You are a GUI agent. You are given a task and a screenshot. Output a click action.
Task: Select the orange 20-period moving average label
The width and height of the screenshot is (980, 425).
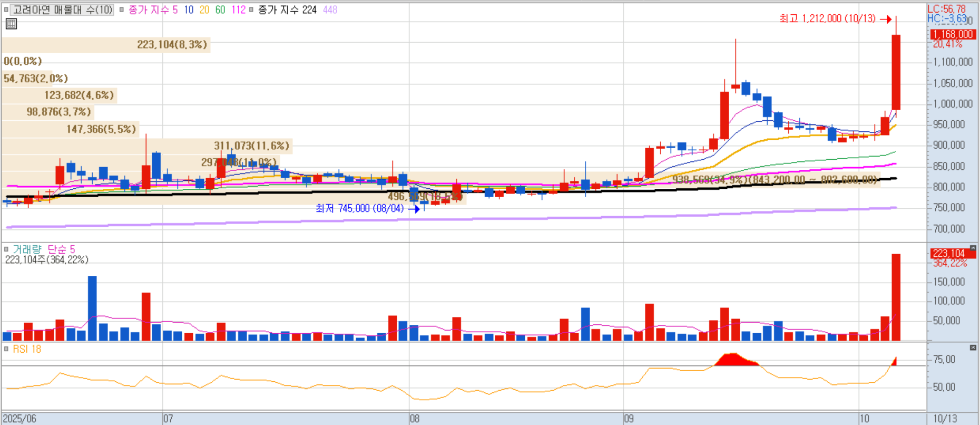coord(204,9)
